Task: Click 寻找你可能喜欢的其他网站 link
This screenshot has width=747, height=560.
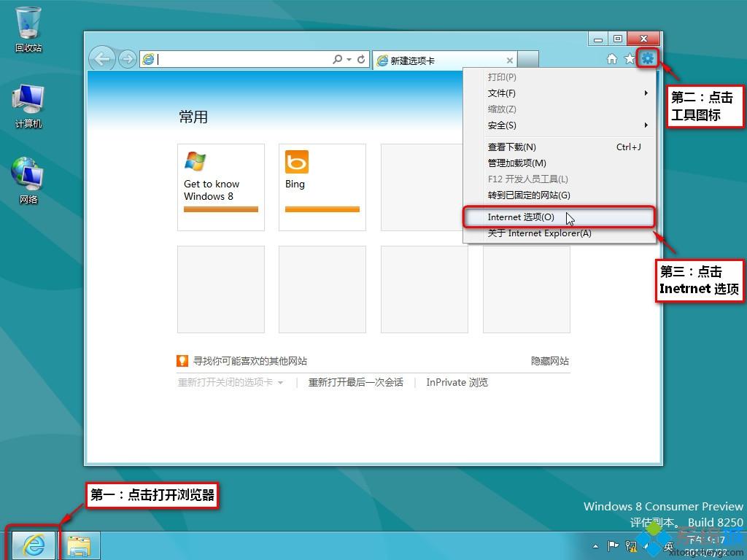Action: [x=250, y=361]
